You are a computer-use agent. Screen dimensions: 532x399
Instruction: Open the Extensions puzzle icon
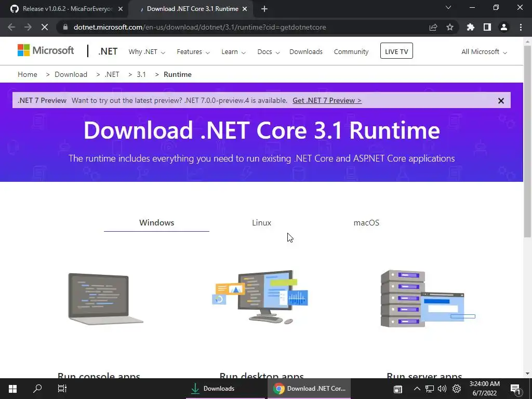point(471,27)
